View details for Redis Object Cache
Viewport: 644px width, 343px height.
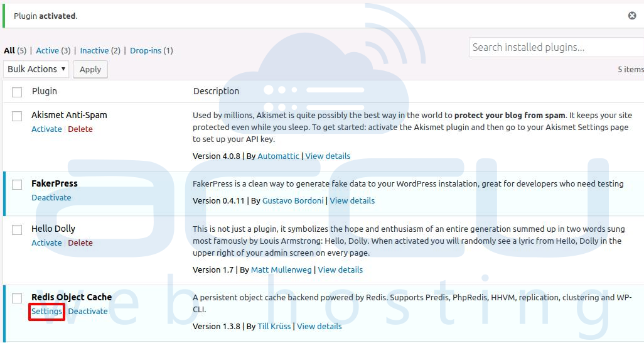click(319, 327)
